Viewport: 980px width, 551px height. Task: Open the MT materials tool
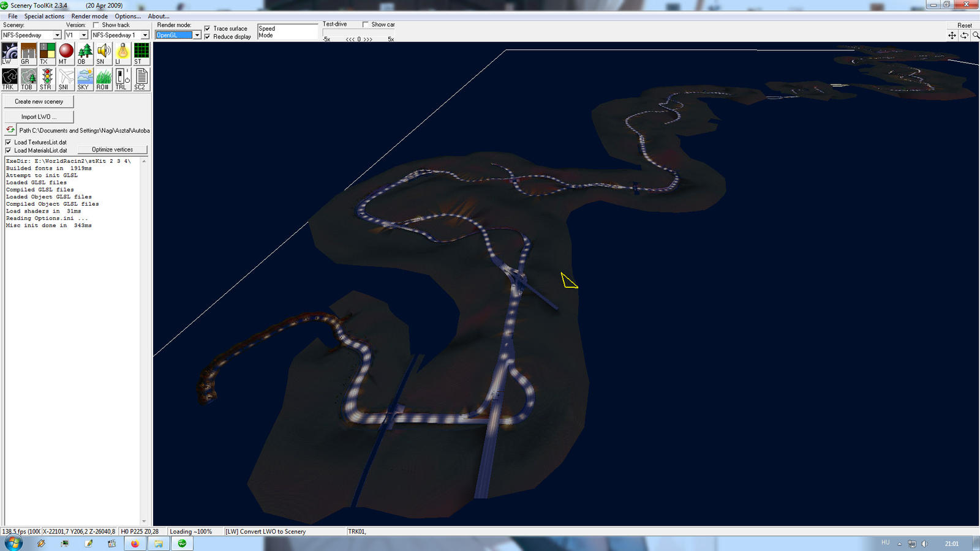click(x=66, y=53)
